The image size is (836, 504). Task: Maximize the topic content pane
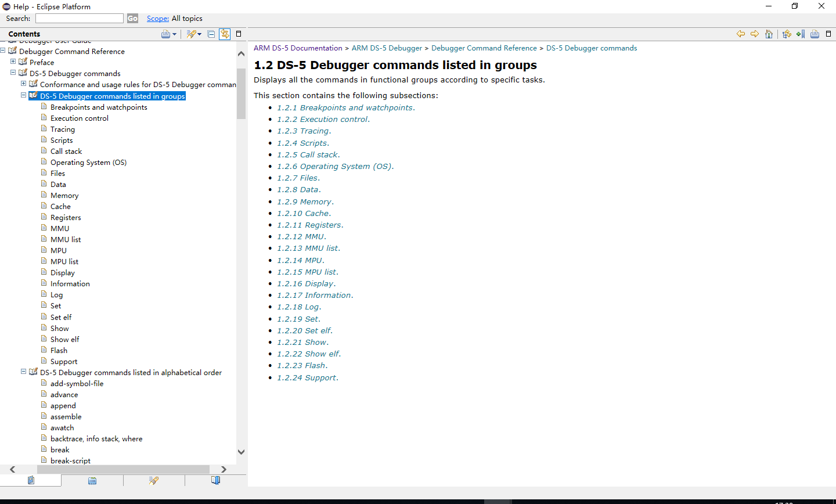pos(828,34)
